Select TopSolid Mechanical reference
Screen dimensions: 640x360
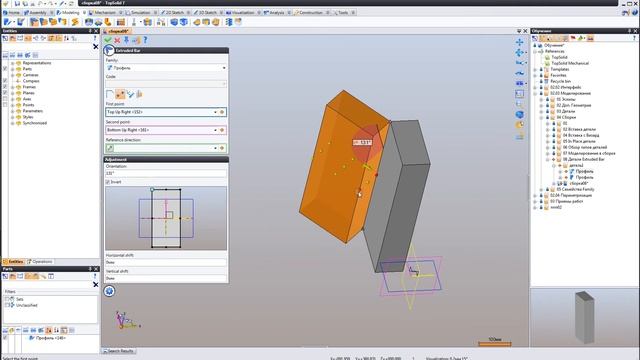pyautogui.click(x=570, y=63)
